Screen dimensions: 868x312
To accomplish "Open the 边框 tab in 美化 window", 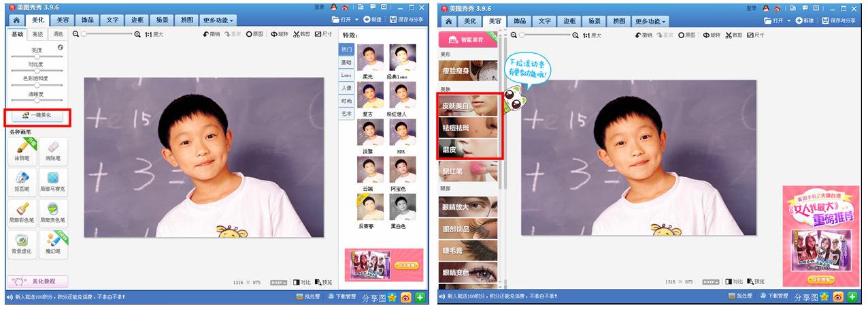I will 137,21.
